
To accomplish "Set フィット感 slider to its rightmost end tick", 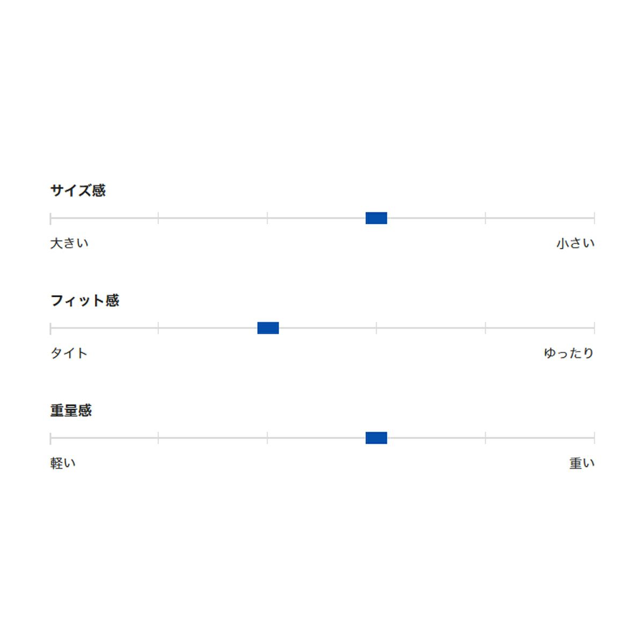I will [594, 328].
